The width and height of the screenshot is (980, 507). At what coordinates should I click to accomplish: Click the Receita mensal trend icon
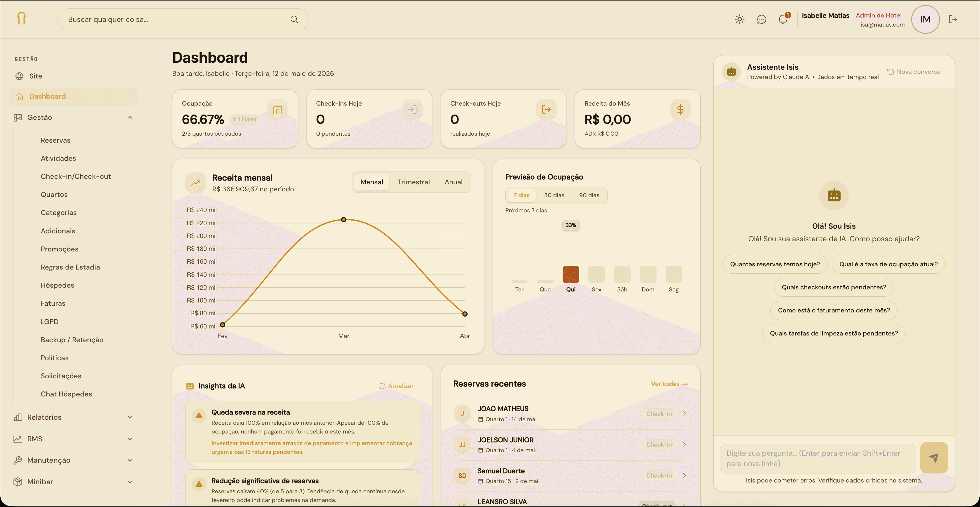[x=195, y=183]
